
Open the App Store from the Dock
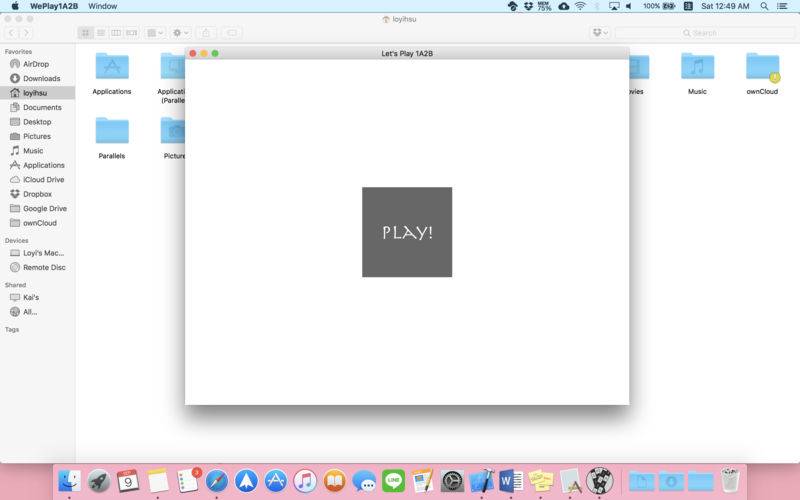[276, 481]
